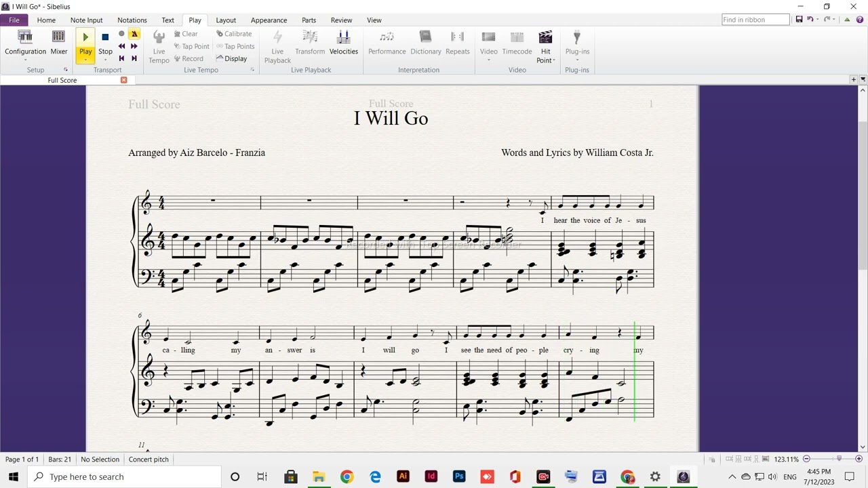
Task: Click the Find in ribbon search box
Action: coord(755,20)
